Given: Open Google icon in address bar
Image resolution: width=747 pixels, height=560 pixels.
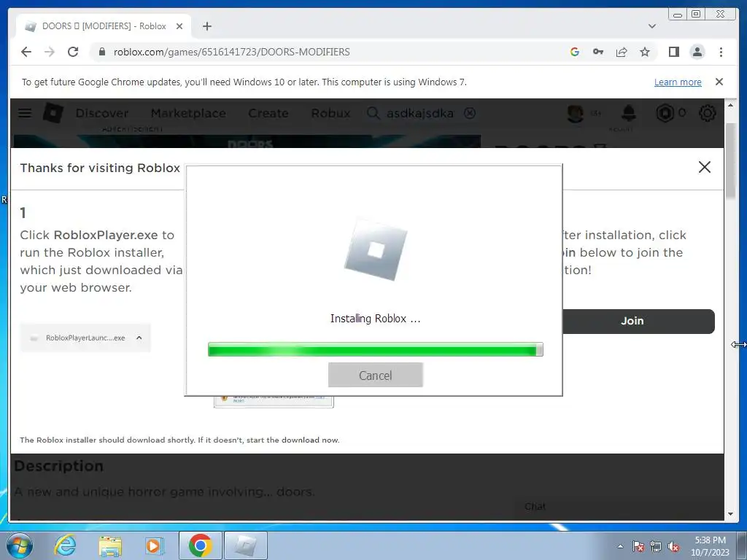Looking at the screenshot, I should click(575, 52).
